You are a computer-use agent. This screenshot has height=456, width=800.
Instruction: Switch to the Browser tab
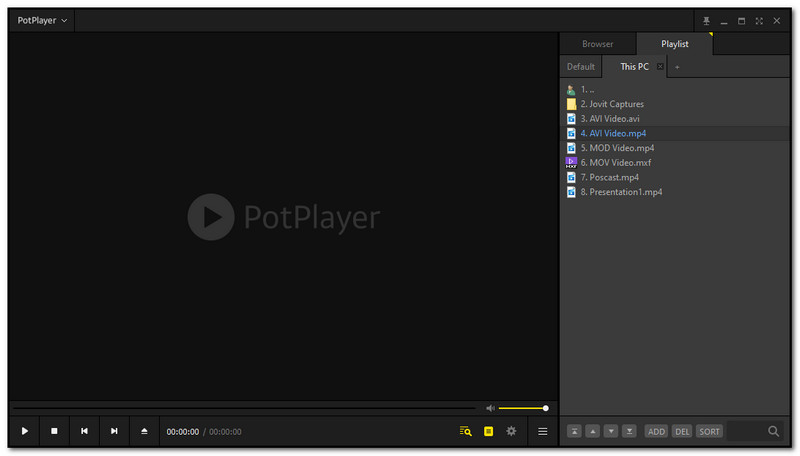597,44
